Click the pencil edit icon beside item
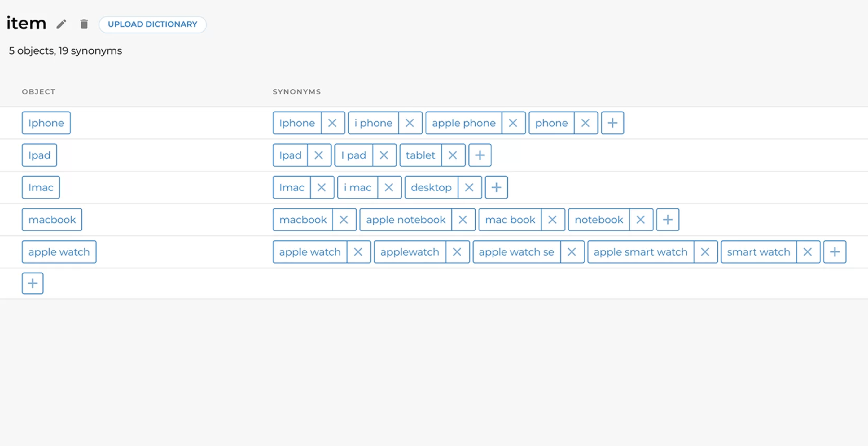This screenshot has height=446, width=868. pyautogui.click(x=61, y=24)
